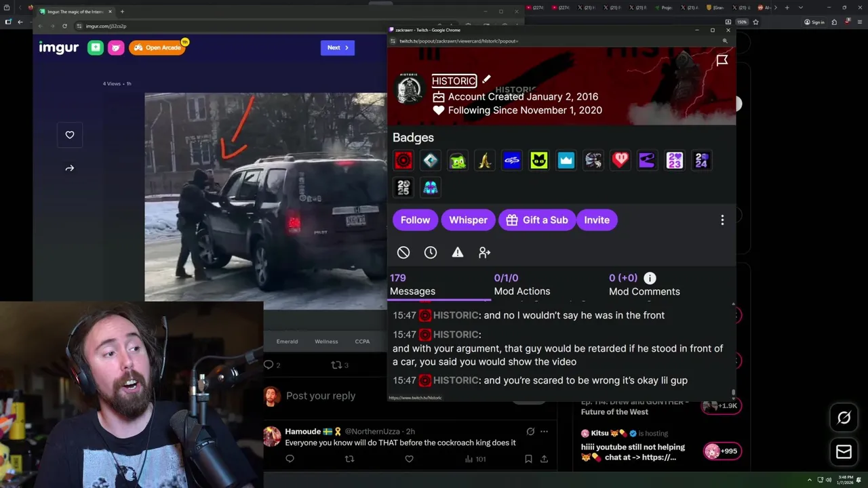Click the 2023 recap badge
868x488 pixels.
675,161
